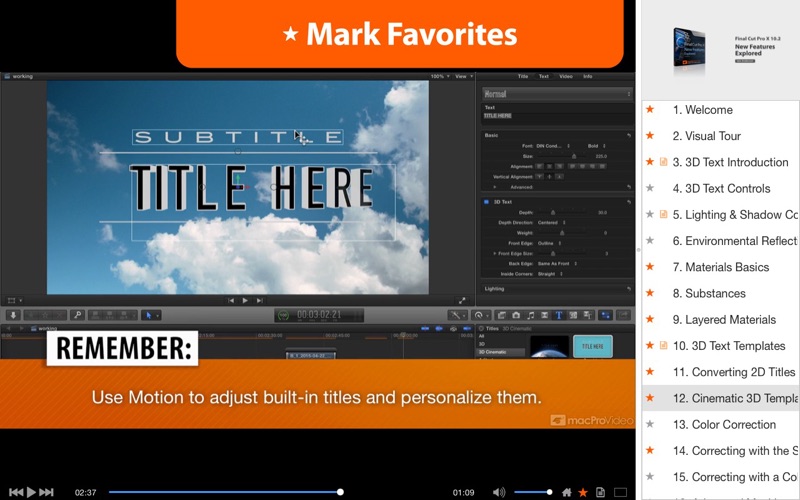The image size is (800, 500).
Task: Open notes icon for 3D Text Introduction
Action: pos(663,162)
